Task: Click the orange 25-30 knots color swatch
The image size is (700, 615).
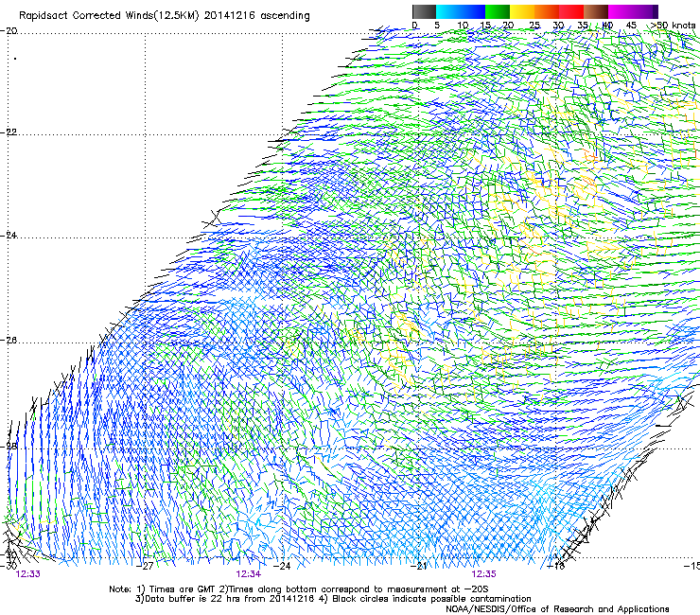Action: tap(547, 11)
